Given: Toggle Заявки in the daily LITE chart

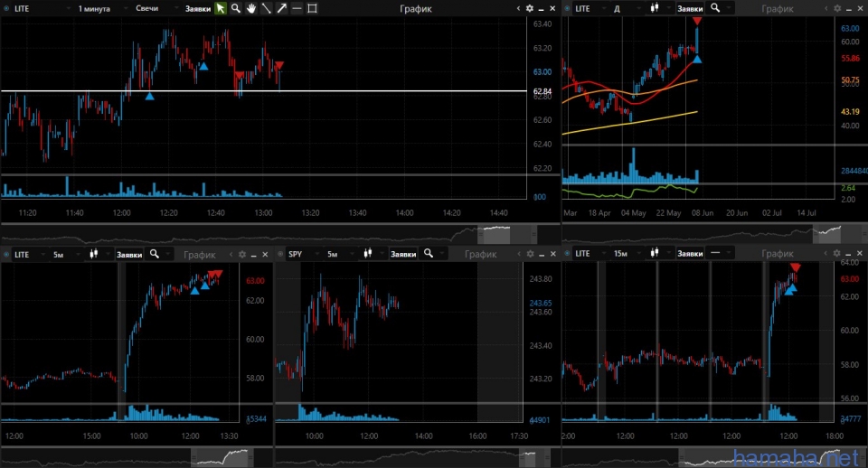Looking at the screenshot, I should click(690, 8).
